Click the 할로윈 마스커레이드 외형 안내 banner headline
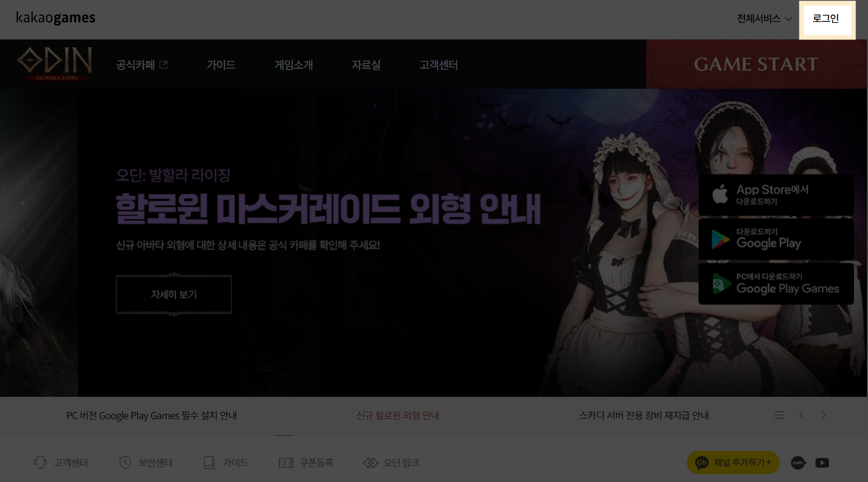Screen dimensions: 868x482 [x=328, y=209]
